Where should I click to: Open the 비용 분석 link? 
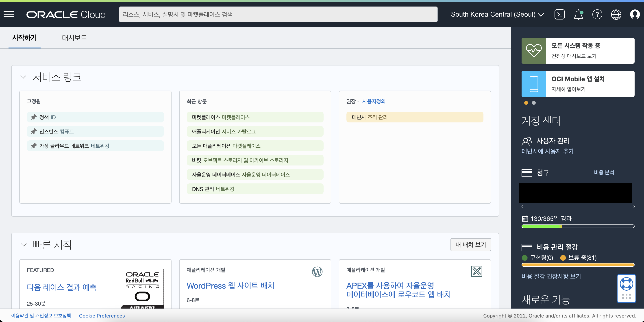(604, 172)
